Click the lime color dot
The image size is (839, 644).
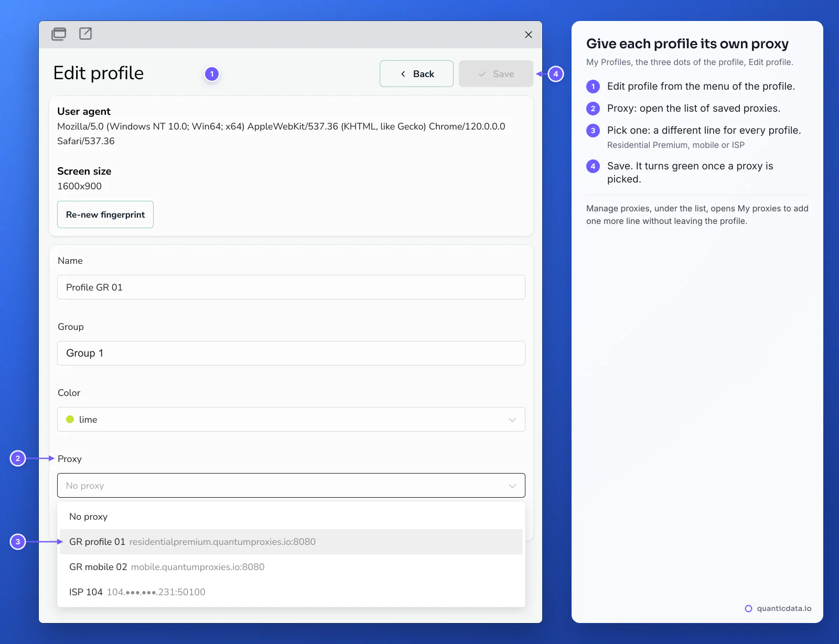[x=70, y=420]
